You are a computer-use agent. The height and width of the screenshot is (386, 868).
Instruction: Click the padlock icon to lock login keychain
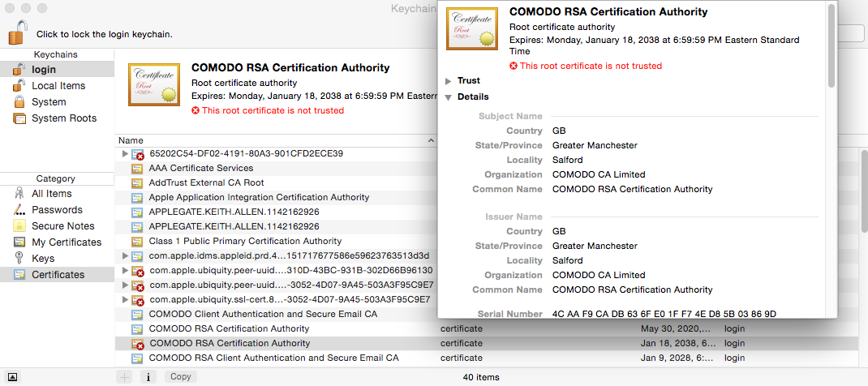click(x=16, y=32)
